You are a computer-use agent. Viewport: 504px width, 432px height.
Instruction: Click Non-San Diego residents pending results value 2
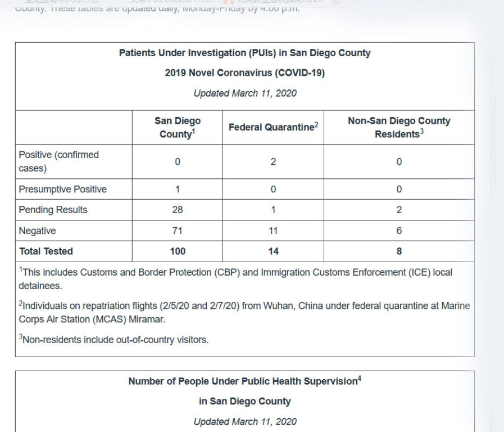click(x=399, y=210)
